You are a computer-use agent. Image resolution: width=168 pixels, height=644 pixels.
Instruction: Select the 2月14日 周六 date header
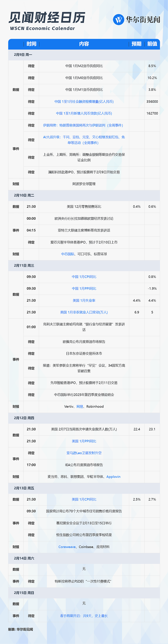(x=24, y=559)
